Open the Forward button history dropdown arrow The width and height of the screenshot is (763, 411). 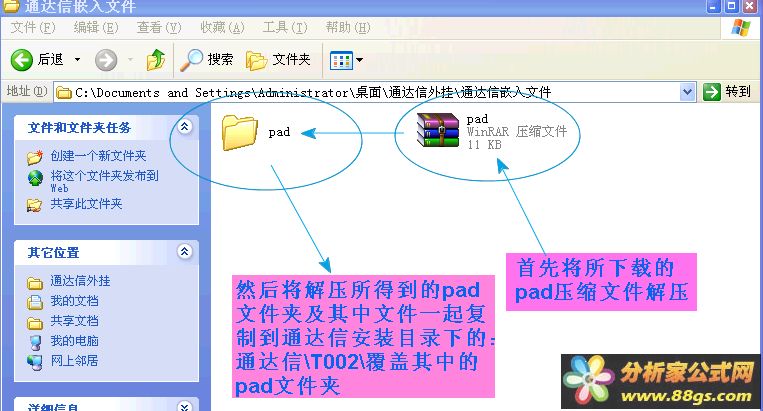click(130, 60)
